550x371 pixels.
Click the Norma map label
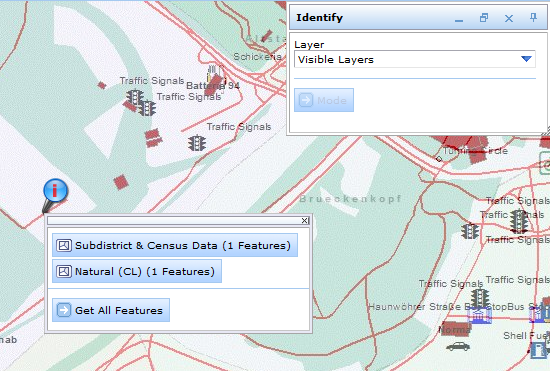[x=455, y=330]
